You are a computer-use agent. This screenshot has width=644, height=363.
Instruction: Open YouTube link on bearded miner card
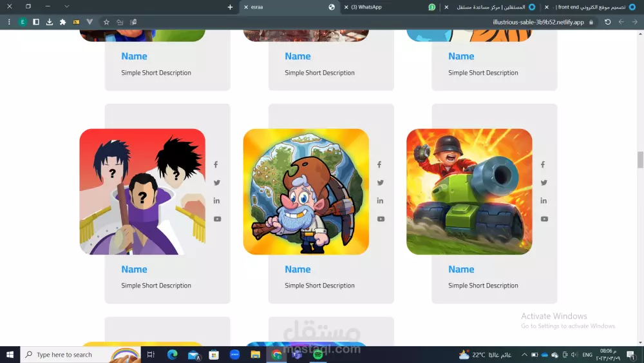click(x=381, y=219)
